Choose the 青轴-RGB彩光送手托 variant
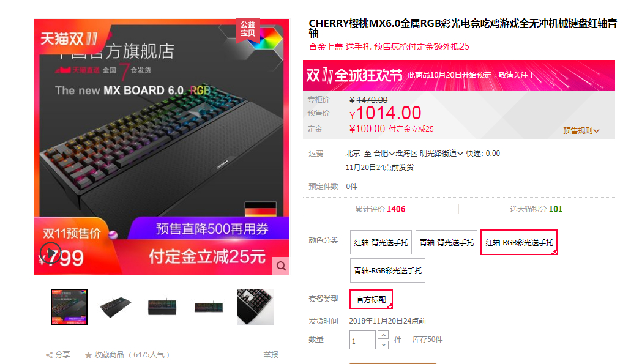Image resolution: width=631 pixels, height=364 pixels. tap(387, 270)
